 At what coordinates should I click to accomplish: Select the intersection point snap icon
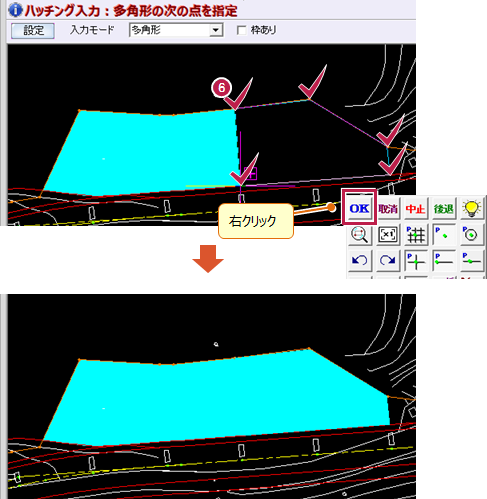(416, 260)
